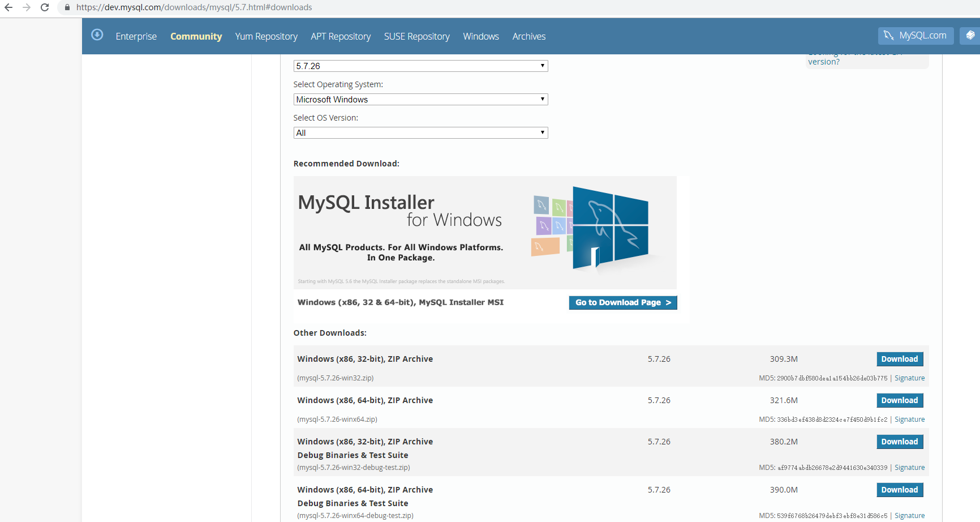
Task: Open the documentation cube icon button
Action: pyautogui.click(x=970, y=36)
